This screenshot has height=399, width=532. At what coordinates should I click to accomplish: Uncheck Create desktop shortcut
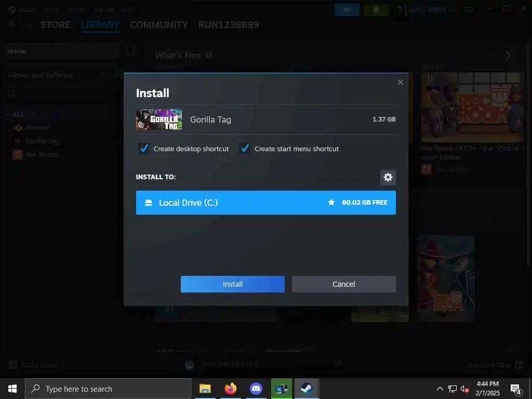(144, 149)
